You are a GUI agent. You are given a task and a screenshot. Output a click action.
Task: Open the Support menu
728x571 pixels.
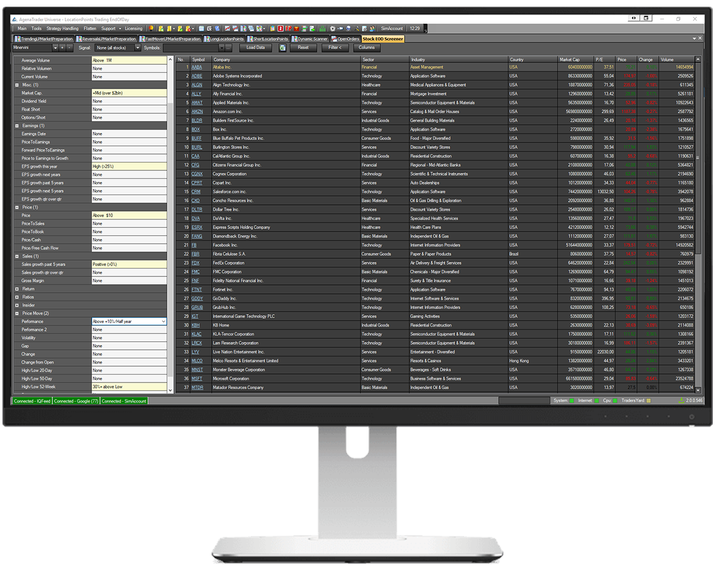(x=109, y=28)
